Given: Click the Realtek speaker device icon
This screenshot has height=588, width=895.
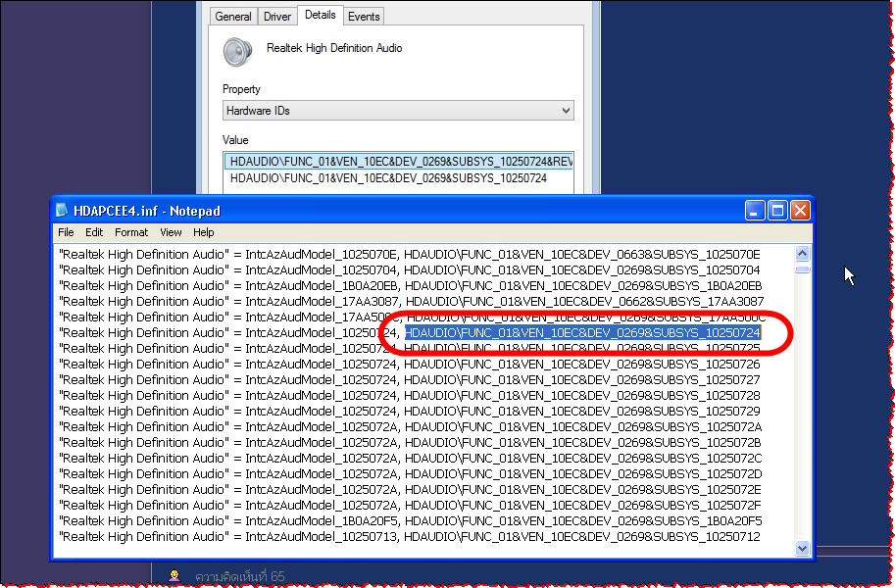Looking at the screenshot, I should [x=237, y=52].
